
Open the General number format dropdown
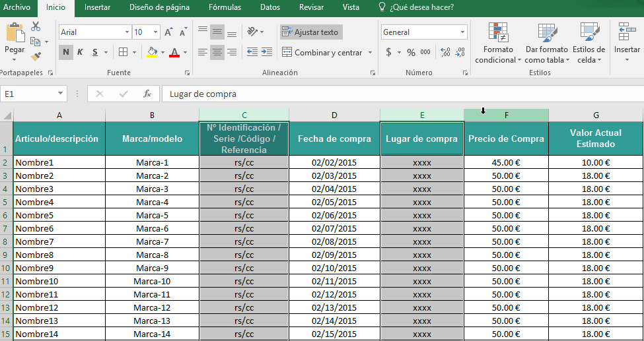462,32
